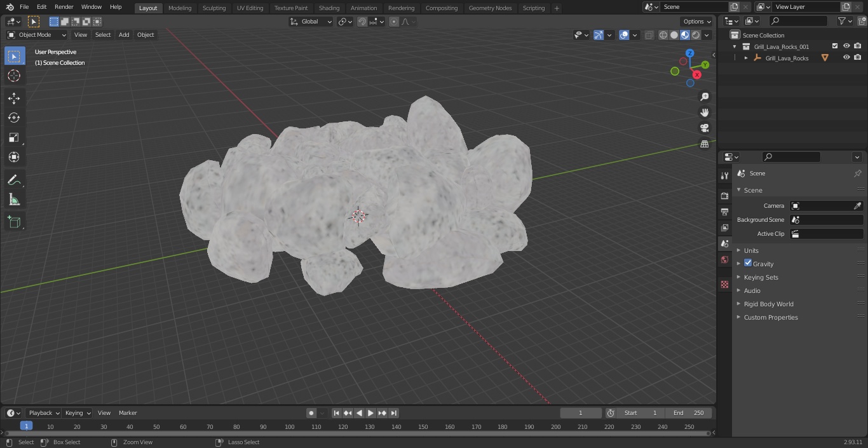This screenshot has width=868, height=448.
Task: Click the Blender logo menu
Action: pyautogui.click(x=10, y=7)
